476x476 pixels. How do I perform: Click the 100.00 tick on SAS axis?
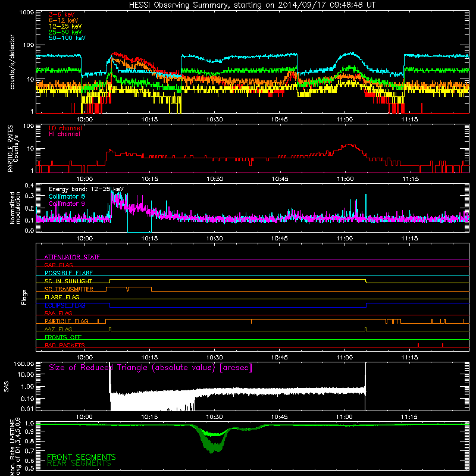tap(24, 364)
